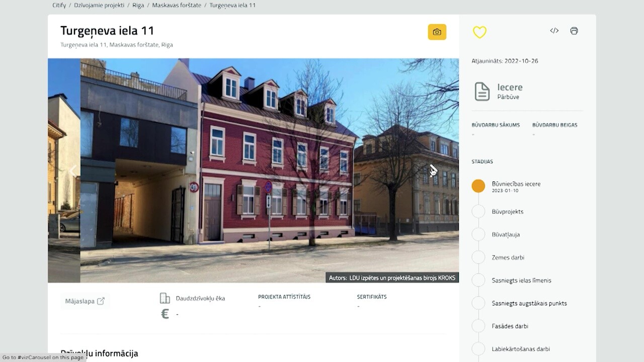The height and width of the screenshot is (362, 644).
Task: Open Maskavas forštate breadcrumb link
Action: click(177, 5)
